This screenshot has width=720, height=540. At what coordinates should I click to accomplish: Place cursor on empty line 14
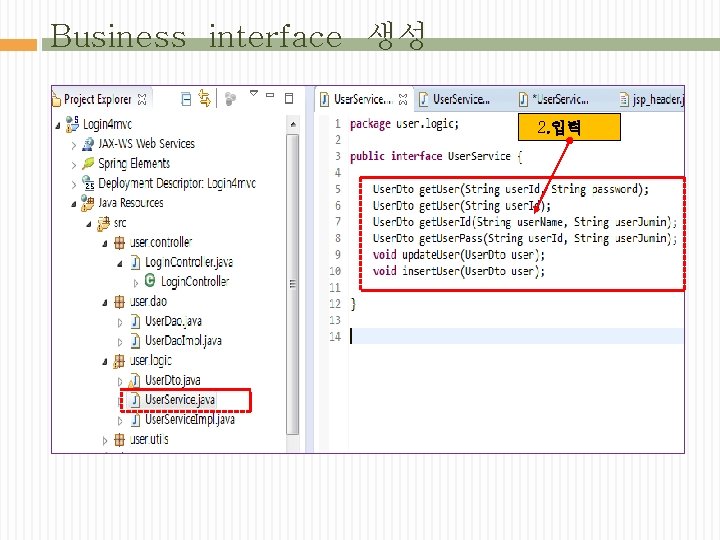[517, 337]
